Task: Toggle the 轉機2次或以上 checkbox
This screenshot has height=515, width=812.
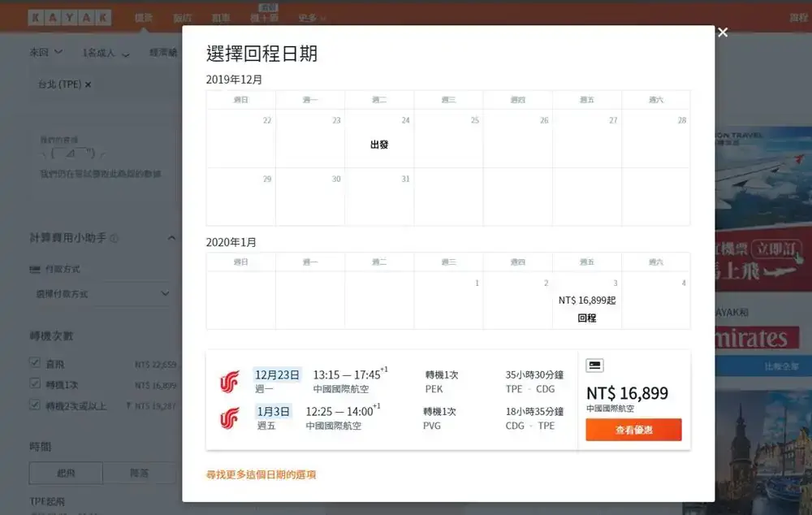Action: click(35, 405)
